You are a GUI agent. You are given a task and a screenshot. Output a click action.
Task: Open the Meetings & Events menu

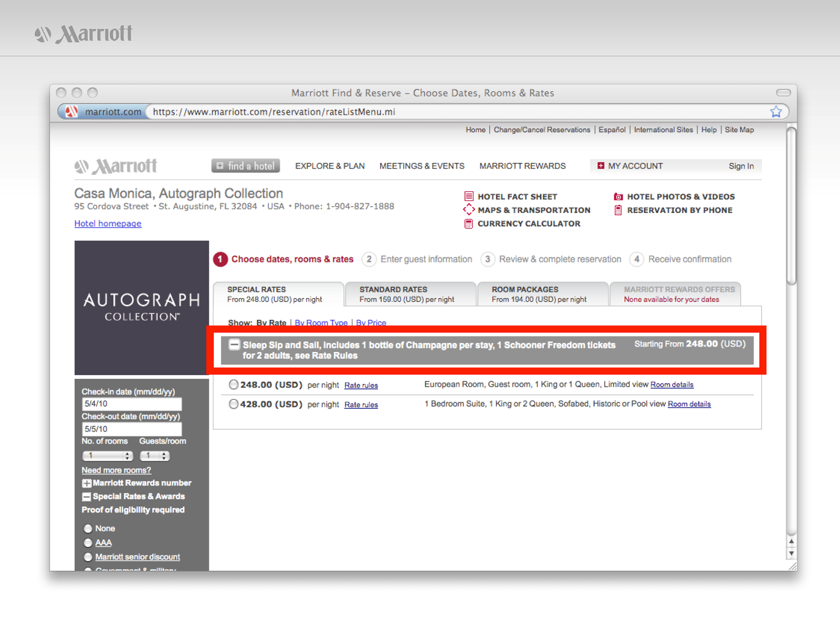coord(422,166)
